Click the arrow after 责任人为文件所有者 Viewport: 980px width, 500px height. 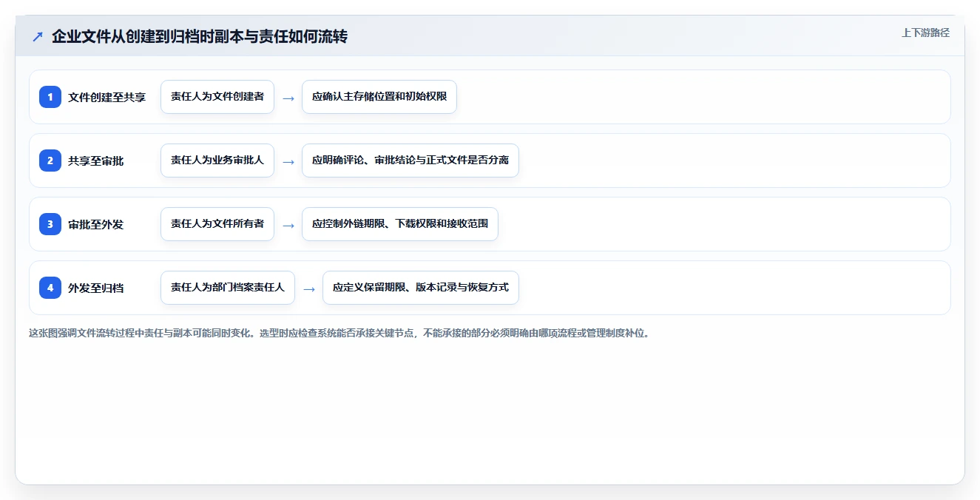point(288,225)
